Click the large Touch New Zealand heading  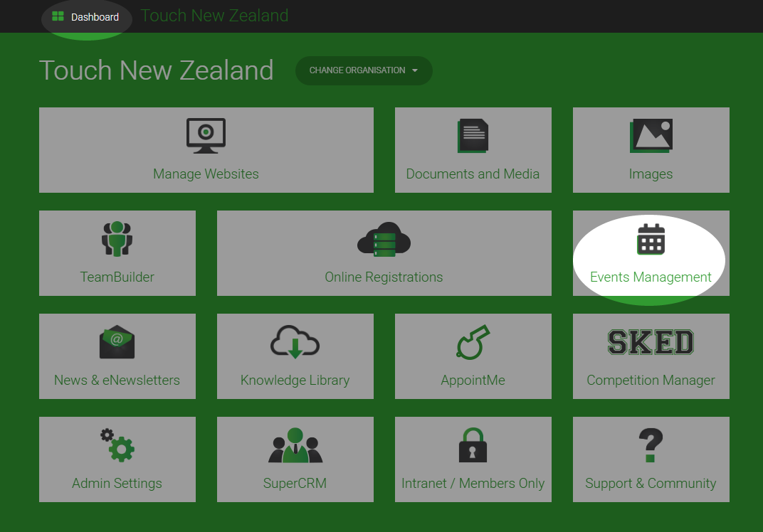click(156, 70)
